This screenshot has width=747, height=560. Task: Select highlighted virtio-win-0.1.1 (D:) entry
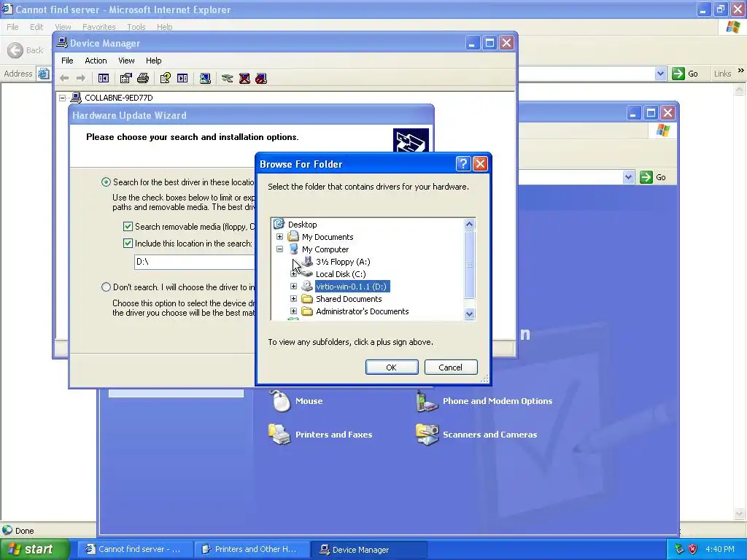352,286
